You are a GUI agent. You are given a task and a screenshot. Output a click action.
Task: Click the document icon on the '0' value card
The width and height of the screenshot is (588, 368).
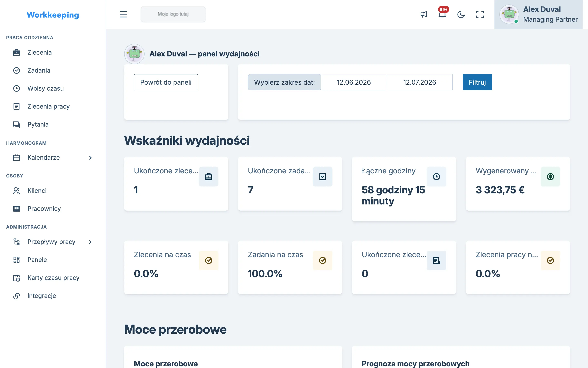coord(436,260)
